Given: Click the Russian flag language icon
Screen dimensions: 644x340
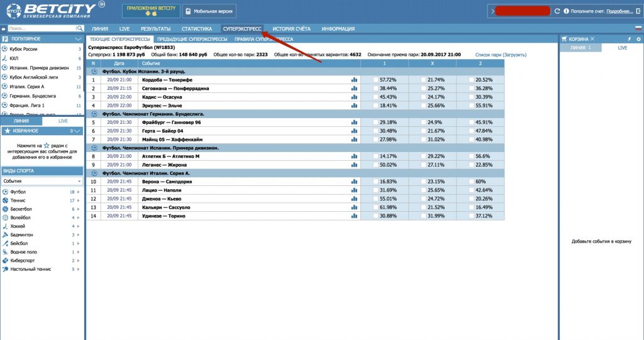Looking at the screenshot, I should click(x=638, y=29).
